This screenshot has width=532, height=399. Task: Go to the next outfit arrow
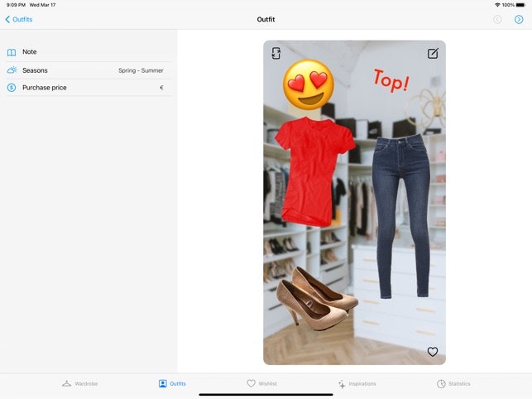point(519,19)
